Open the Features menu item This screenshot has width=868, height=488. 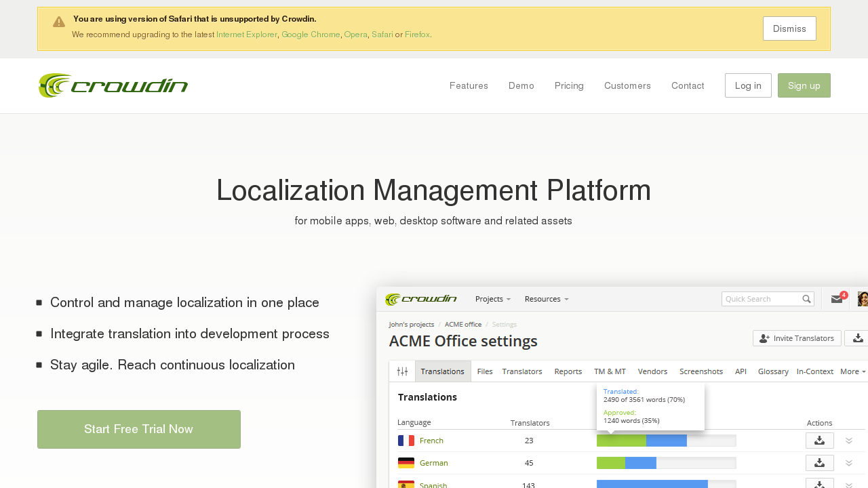point(469,85)
